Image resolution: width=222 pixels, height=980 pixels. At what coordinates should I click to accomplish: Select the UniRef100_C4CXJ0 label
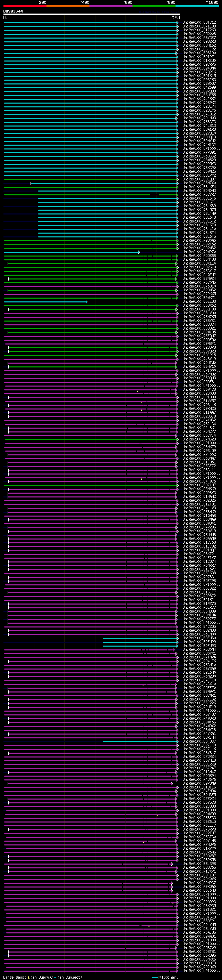tap(199, 684)
